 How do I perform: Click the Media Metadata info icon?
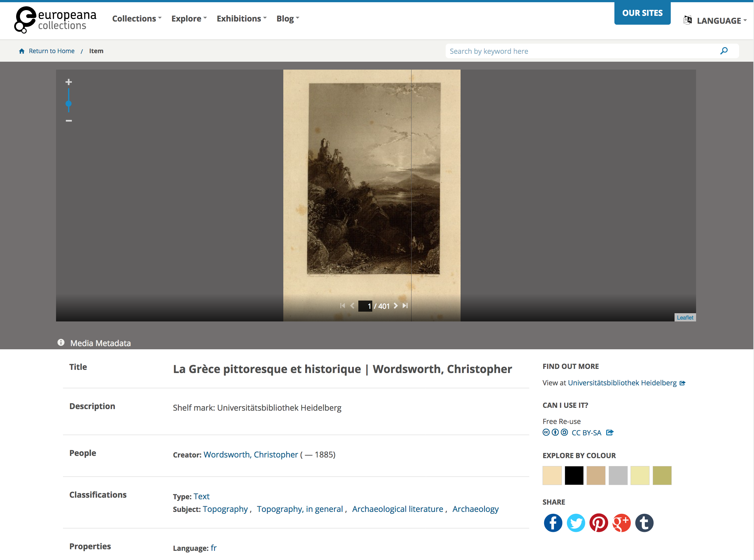coord(61,342)
